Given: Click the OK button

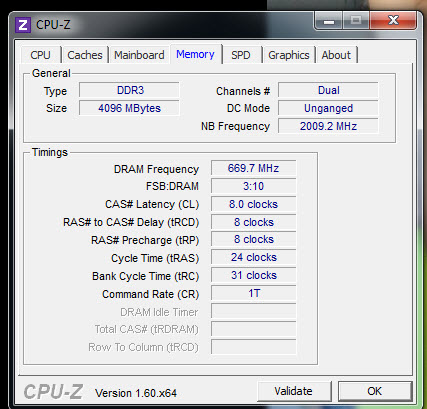Looking at the screenshot, I should [x=375, y=391].
